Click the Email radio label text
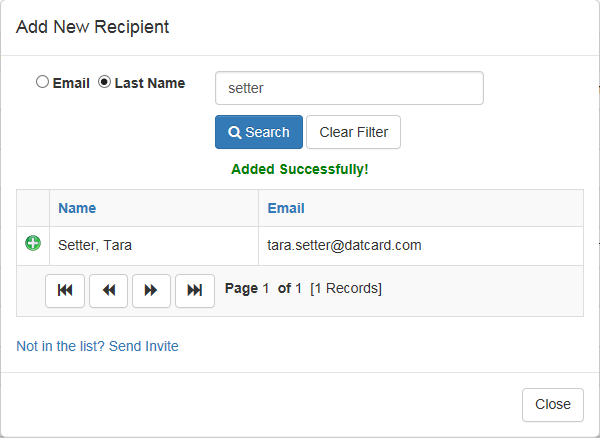The height and width of the screenshot is (438, 600). (71, 83)
